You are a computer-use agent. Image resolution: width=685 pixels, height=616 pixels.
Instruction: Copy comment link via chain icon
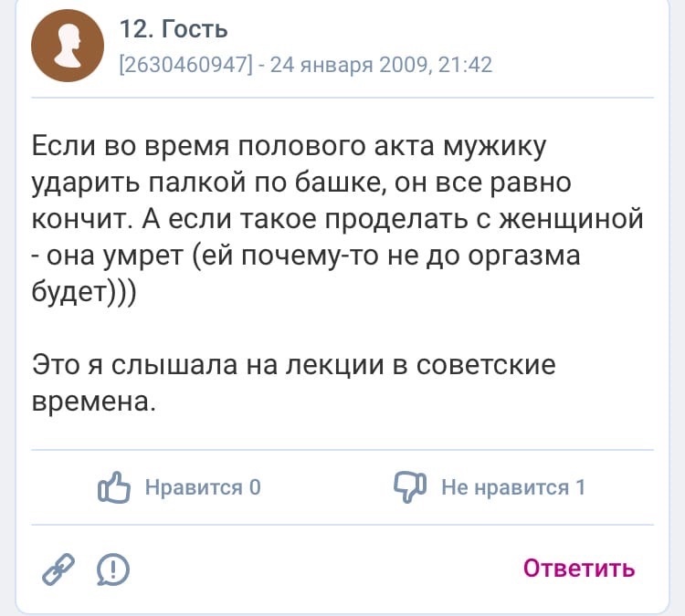tap(60, 569)
